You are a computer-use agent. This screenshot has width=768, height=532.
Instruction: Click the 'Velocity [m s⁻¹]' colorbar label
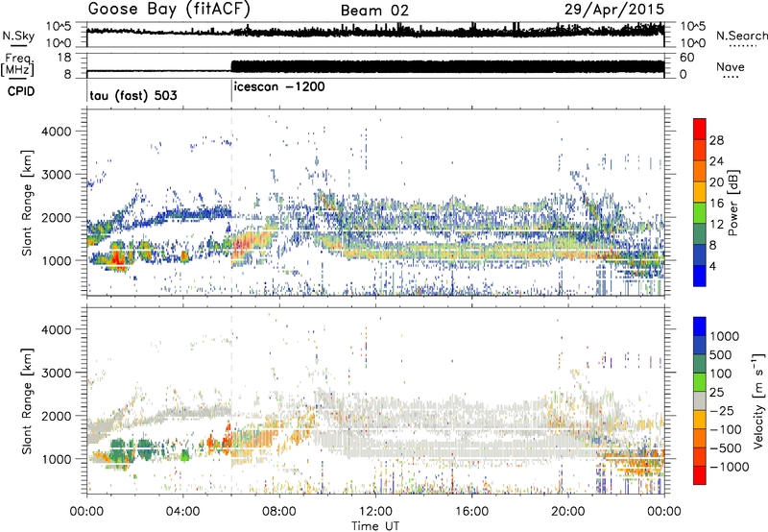[x=758, y=400]
